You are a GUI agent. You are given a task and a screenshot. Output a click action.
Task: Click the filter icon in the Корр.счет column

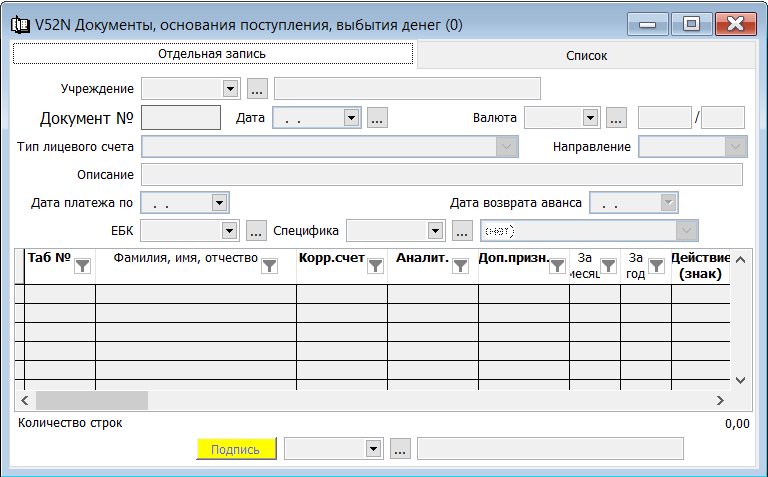pos(375,266)
